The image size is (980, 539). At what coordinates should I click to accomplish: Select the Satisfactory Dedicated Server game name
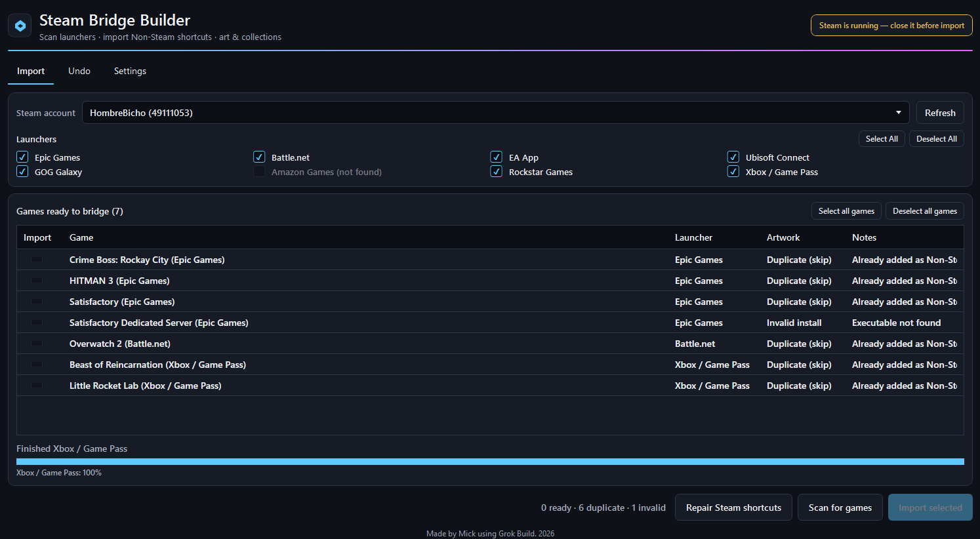(x=159, y=323)
